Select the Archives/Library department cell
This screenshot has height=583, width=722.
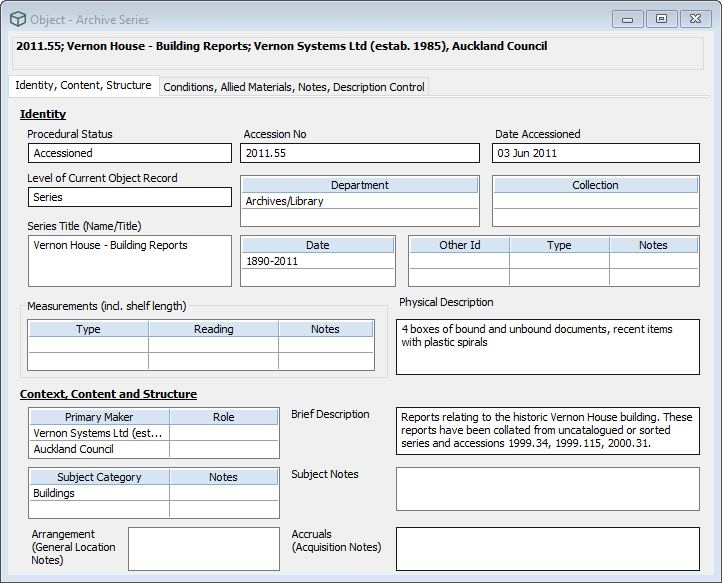pos(360,201)
